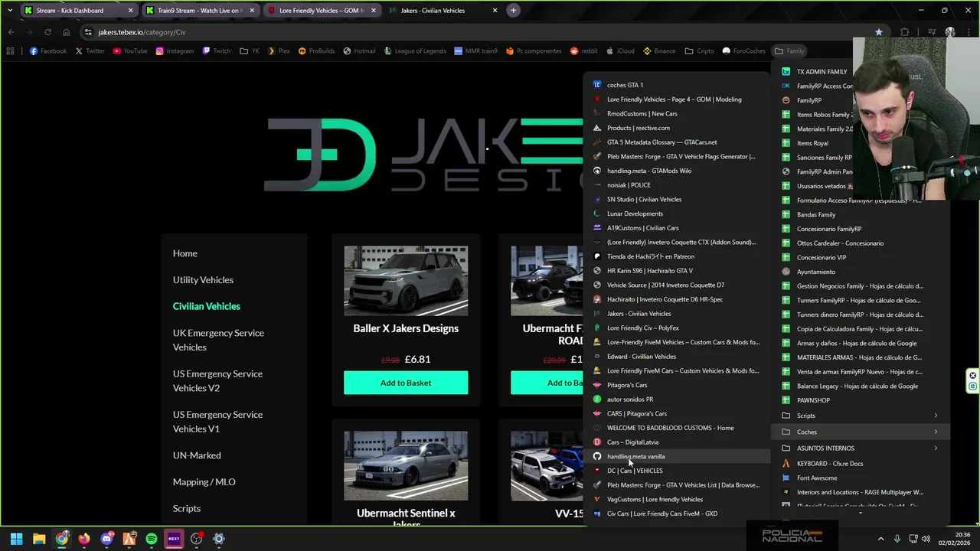Open Scripts category in store sidebar
This screenshot has width=980, height=551.
click(x=187, y=509)
